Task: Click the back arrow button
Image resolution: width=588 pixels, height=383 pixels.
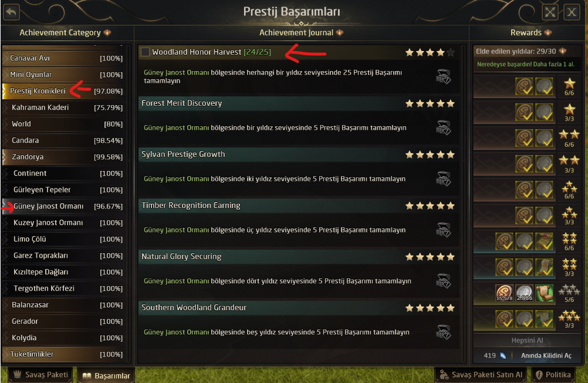Action: (x=12, y=11)
